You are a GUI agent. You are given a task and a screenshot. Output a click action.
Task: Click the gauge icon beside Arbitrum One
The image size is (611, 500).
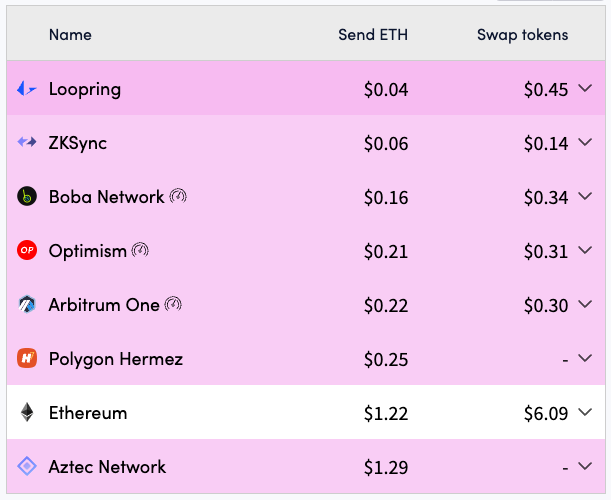173,304
